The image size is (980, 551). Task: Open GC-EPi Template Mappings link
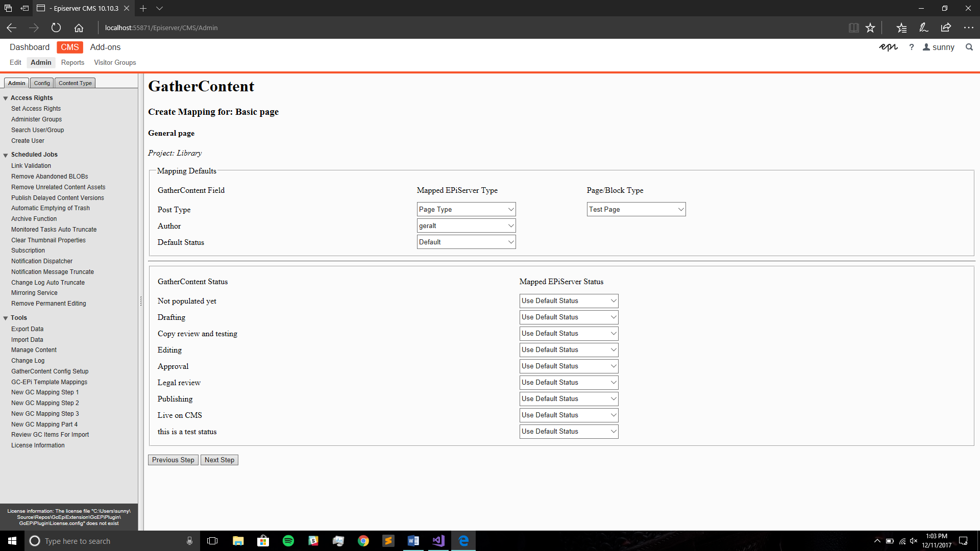click(49, 382)
